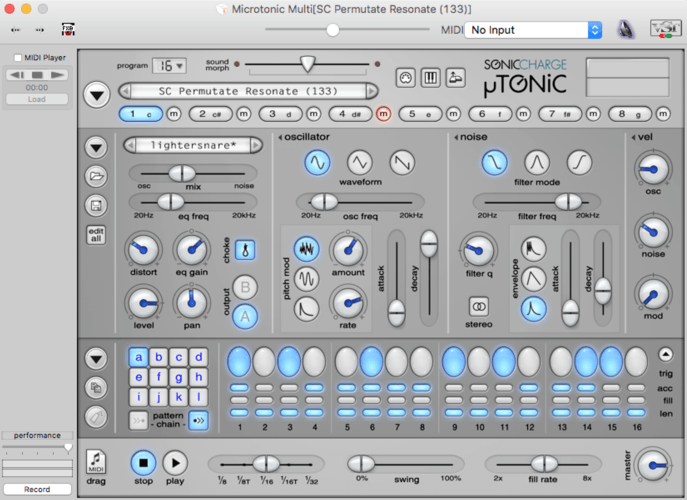Toggle the left pattern chain button
Image resolution: width=687 pixels, height=500 pixels.
[x=138, y=420]
